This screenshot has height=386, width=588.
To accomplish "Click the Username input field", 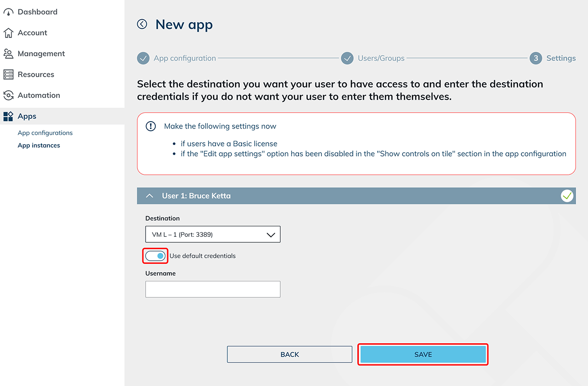I will pos(213,289).
